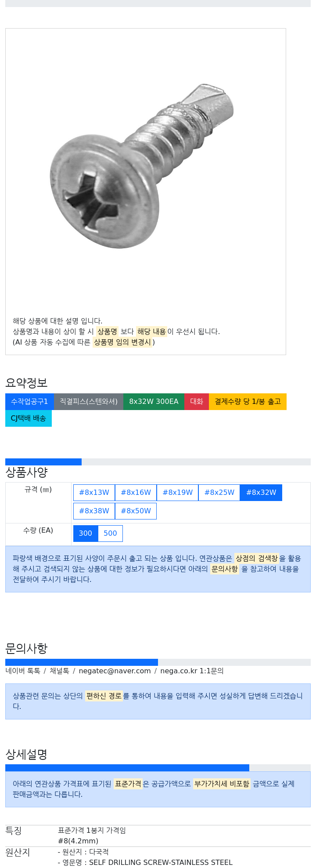This screenshot has height=868, width=316.
Task: Select the #8x13W size option
Action: pos(94,492)
